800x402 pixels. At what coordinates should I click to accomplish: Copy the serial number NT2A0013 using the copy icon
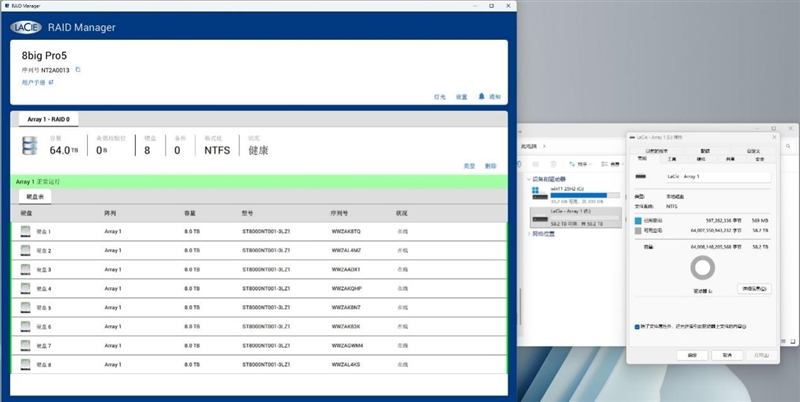click(78, 70)
